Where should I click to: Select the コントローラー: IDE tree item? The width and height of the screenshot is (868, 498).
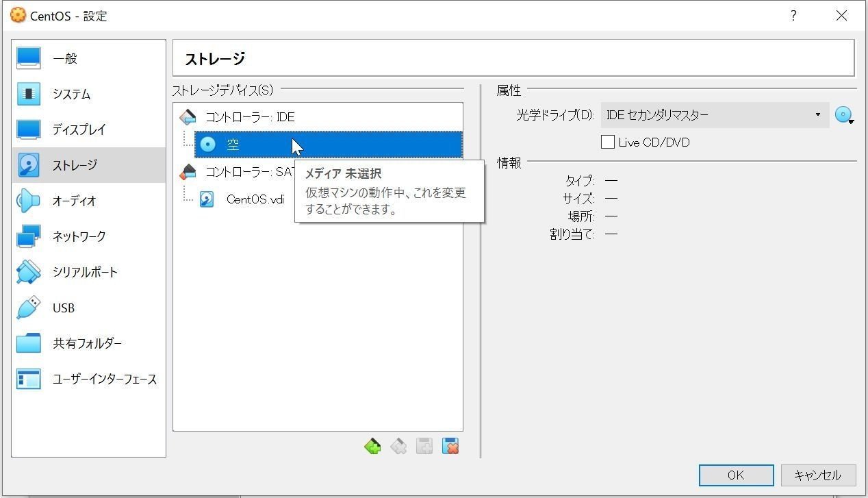pos(318,117)
